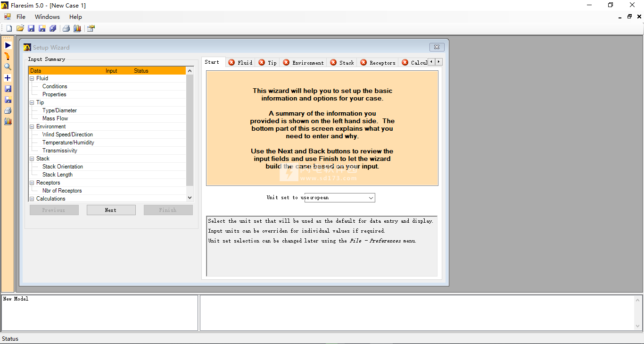Click the printer icon in left sidebar
The image size is (644, 344).
pyautogui.click(x=8, y=110)
